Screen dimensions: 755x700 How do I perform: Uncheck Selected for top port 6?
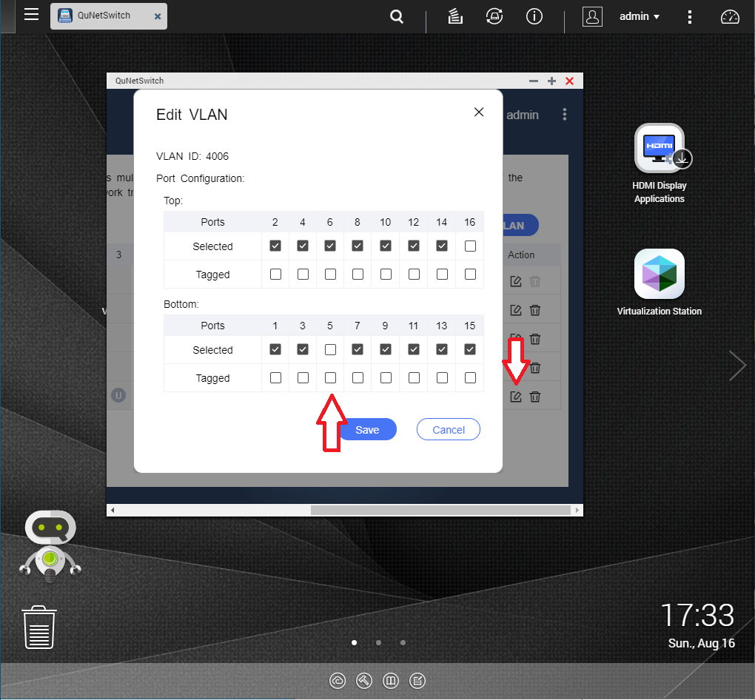tap(330, 246)
